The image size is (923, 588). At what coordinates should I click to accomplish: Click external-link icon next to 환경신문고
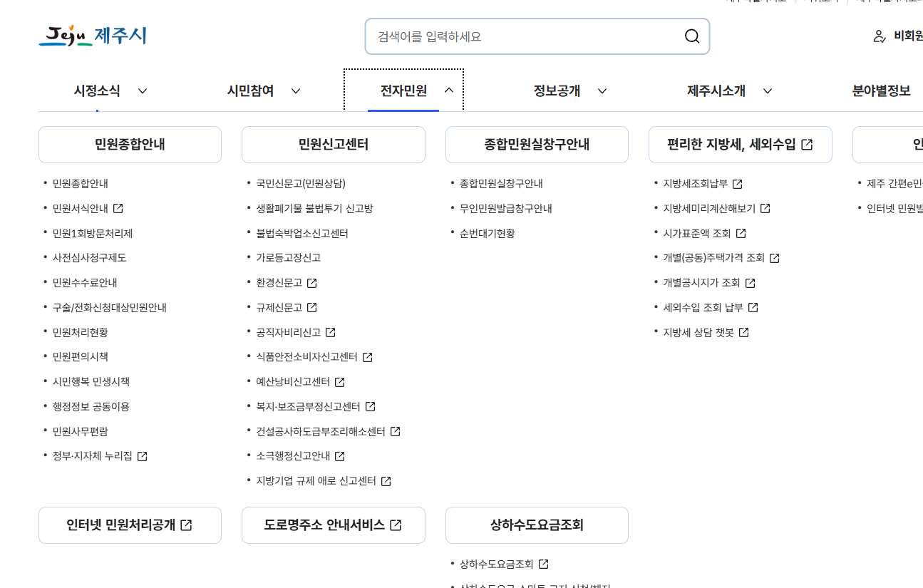[x=312, y=282]
